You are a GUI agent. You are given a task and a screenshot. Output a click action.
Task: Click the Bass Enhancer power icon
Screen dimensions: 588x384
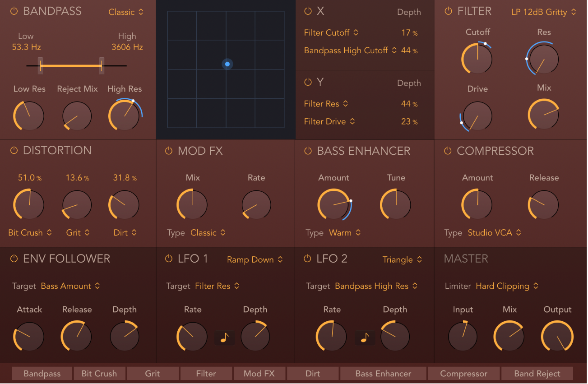coord(308,151)
